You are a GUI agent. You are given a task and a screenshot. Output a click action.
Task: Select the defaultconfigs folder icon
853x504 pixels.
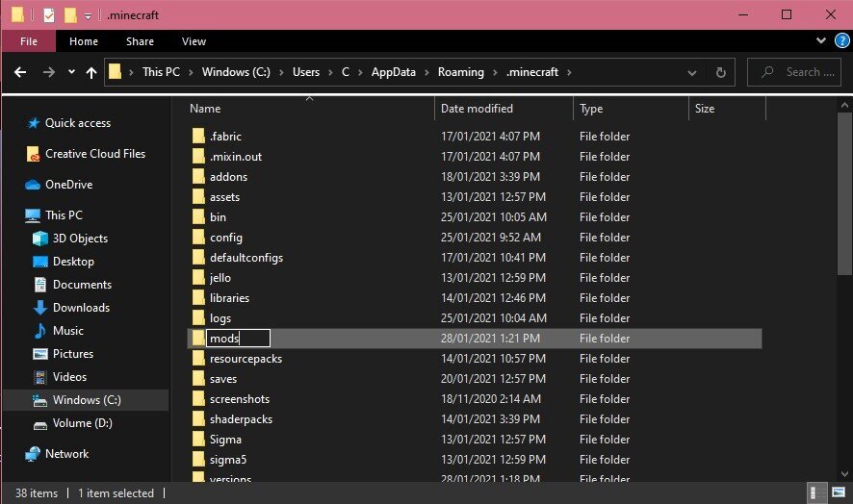(x=198, y=257)
